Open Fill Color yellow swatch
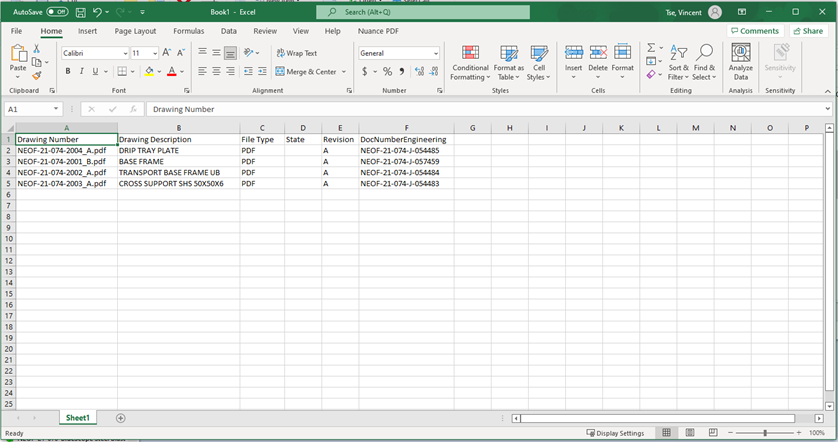The image size is (838, 442). coord(149,71)
